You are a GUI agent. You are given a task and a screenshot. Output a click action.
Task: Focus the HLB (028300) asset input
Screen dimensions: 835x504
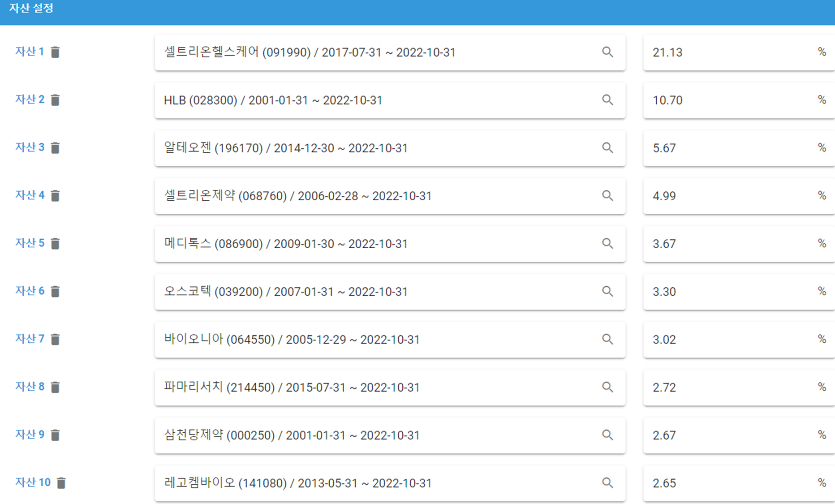coord(390,100)
